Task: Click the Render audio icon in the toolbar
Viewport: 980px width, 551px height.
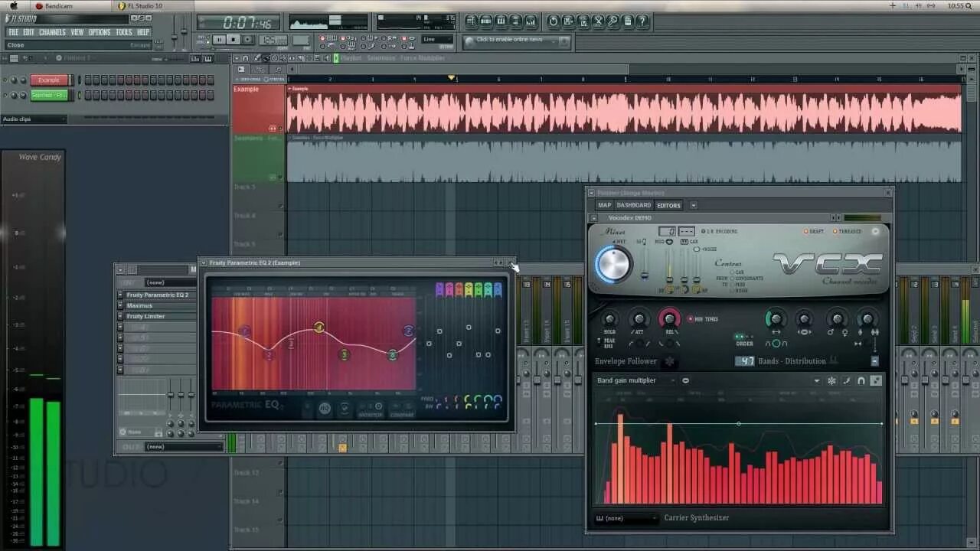Action: (x=583, y=21)
